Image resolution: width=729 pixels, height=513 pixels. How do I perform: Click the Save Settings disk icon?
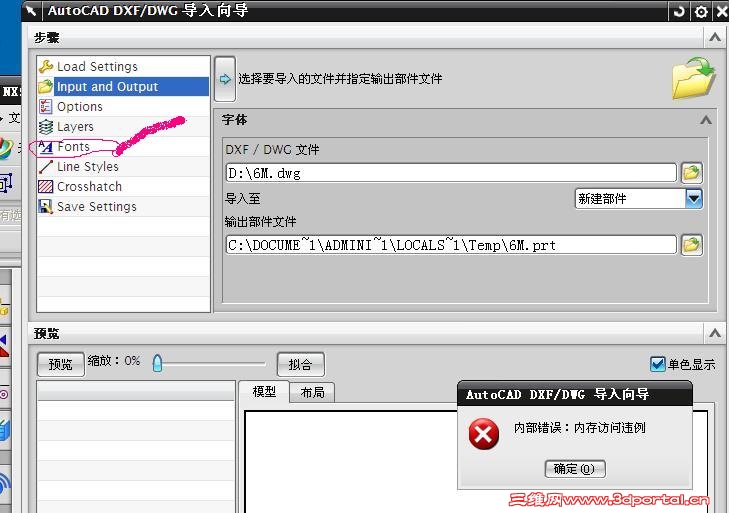46,207
